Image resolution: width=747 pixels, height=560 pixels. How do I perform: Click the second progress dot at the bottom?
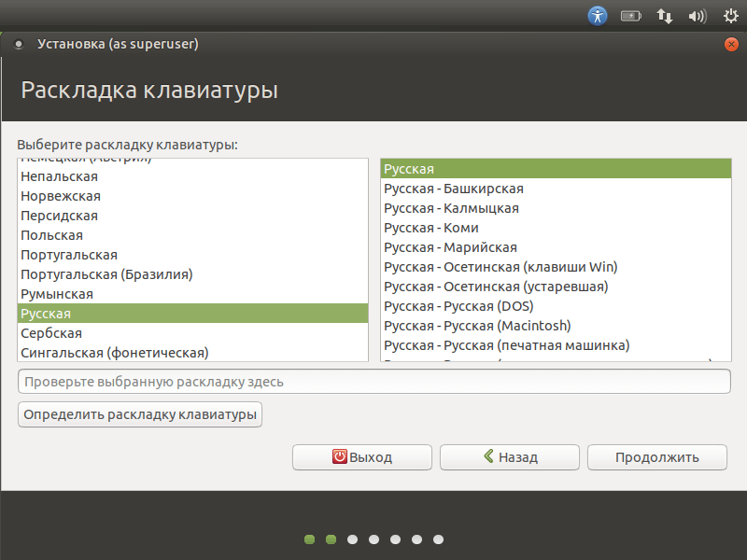[x=330, y=539]
